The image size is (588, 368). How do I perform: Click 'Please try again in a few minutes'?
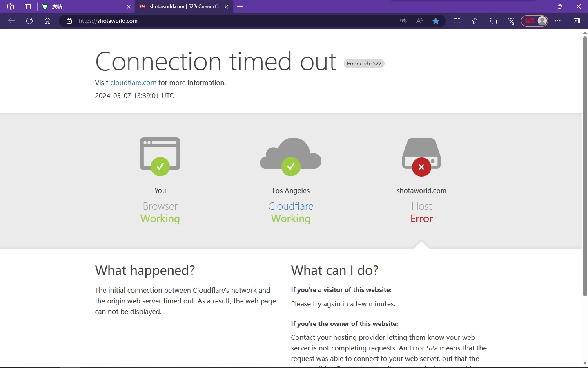pos(343,304)
